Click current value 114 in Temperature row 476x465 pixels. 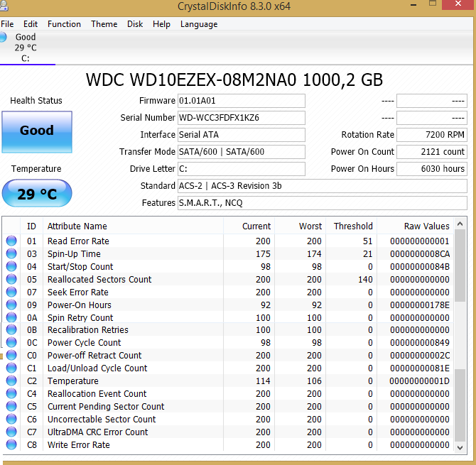263,381
